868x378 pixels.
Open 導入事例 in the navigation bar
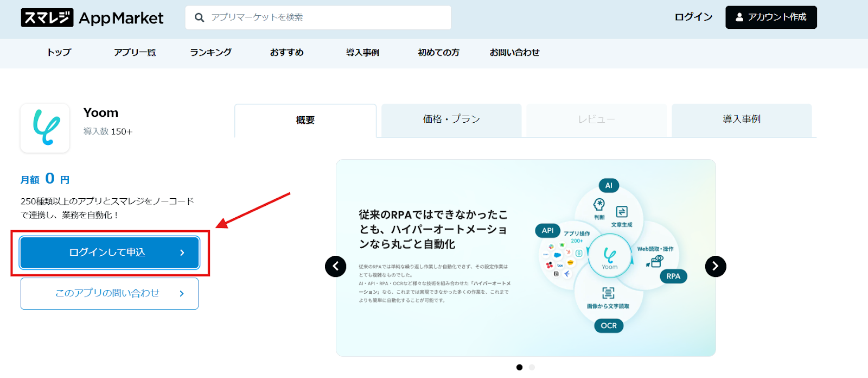[x=362, y=52]
